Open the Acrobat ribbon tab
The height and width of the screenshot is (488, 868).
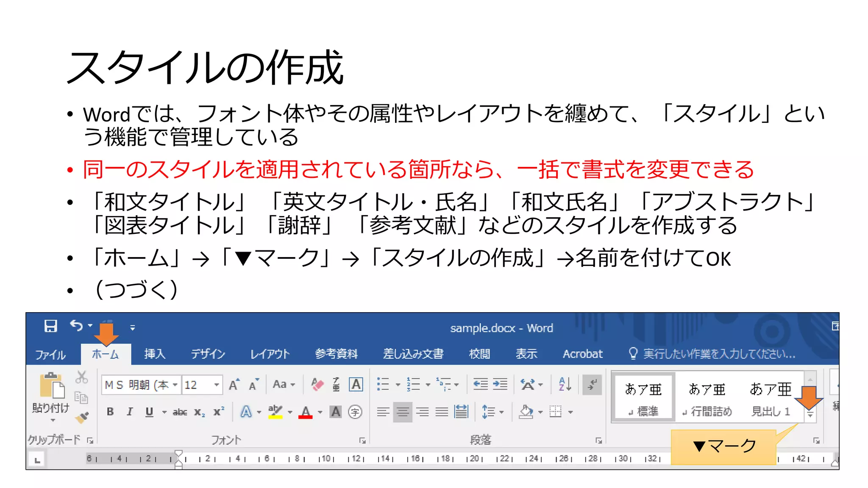[582, 354]
